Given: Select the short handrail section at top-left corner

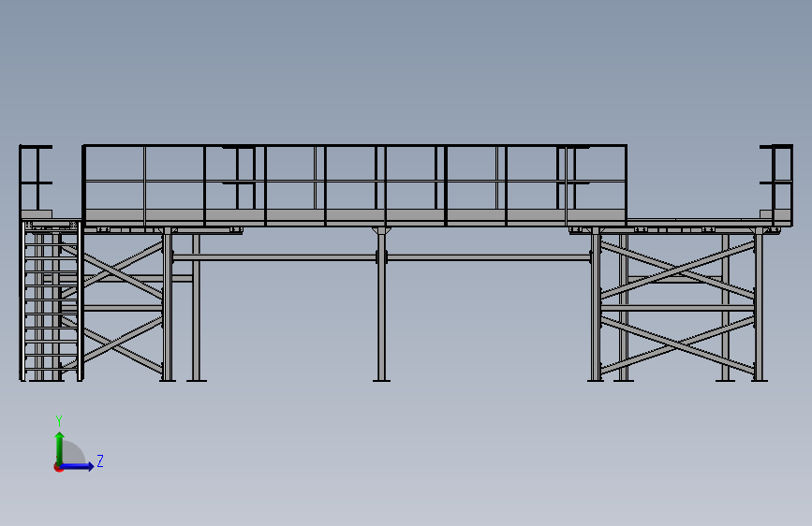Looking at the screenshot, I should (x=36, y=178).
